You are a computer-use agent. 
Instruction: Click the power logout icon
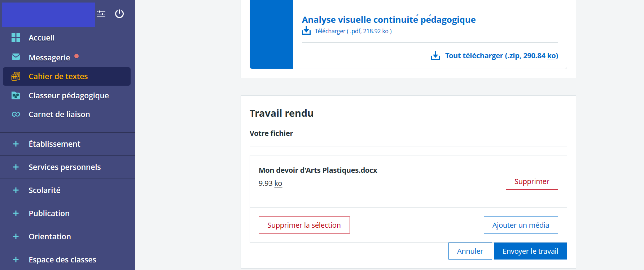tap(119, 14)
